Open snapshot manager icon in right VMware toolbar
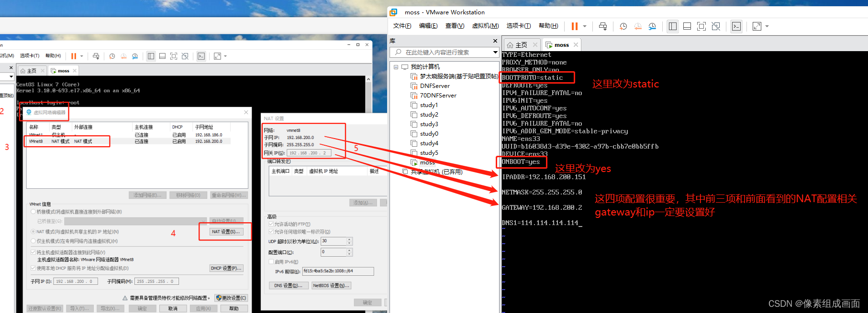 click(x=652, y=26)
